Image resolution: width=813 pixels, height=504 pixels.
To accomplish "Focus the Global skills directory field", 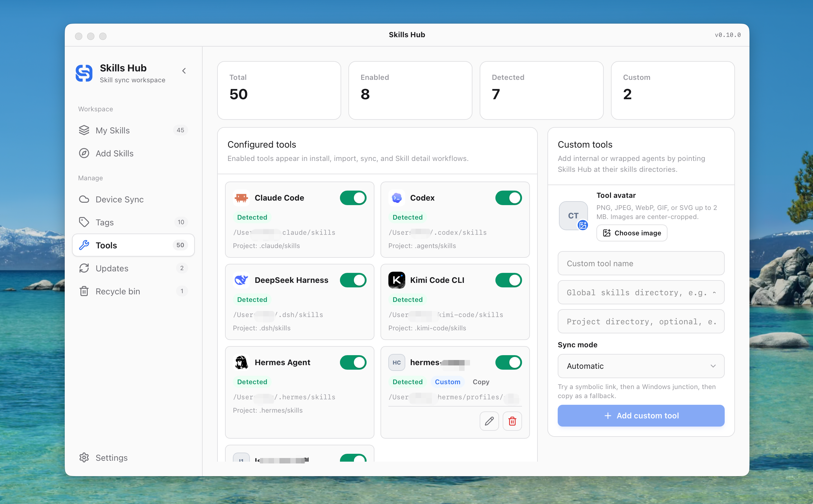I will click(641, 292).
